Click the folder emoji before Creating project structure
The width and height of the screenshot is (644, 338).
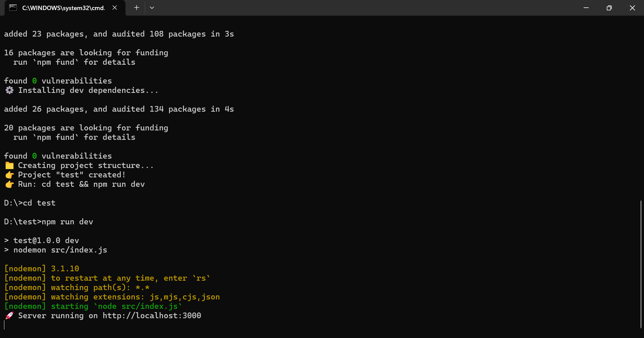[x=9, y=165]
